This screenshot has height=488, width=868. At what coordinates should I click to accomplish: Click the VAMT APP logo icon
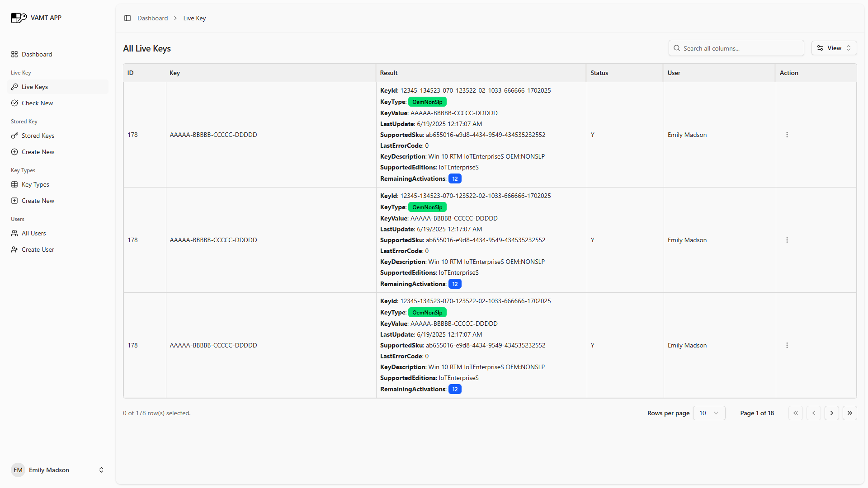click(19, 18)
